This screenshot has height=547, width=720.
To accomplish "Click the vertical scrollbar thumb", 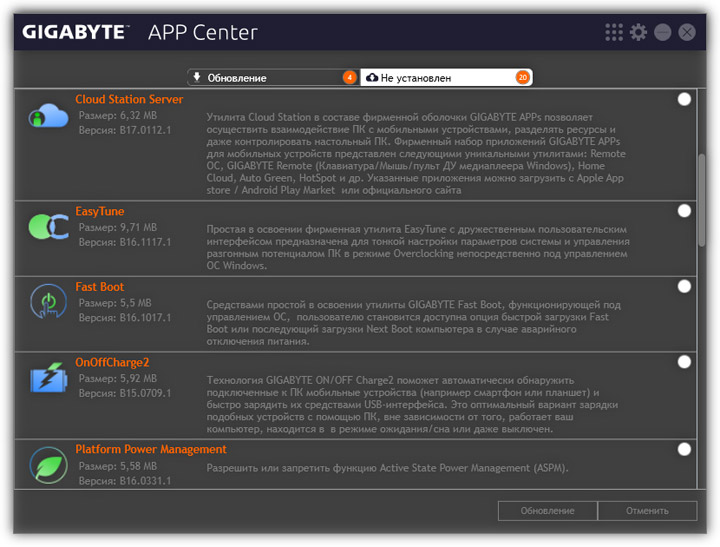I will click(702, 201).
